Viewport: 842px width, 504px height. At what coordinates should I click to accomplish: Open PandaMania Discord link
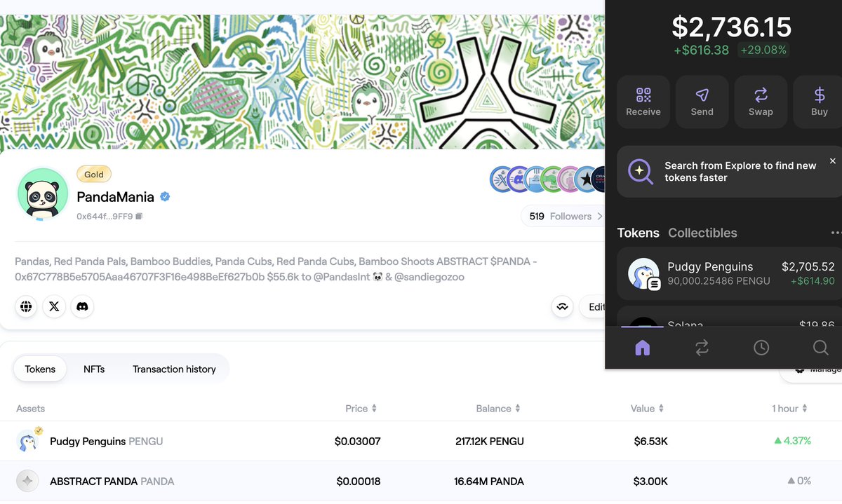click(82, 306)
